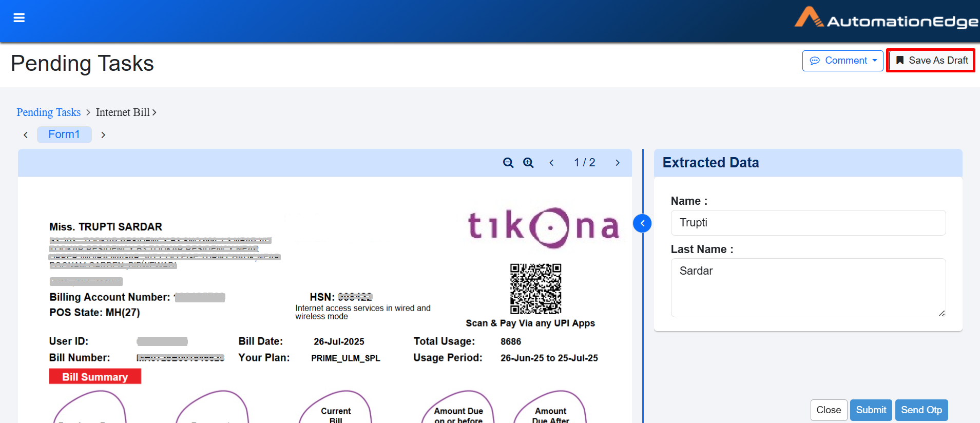Click the page indicator 1 / 2
This screenshot has width=980, height=423.
coord(585,163)
